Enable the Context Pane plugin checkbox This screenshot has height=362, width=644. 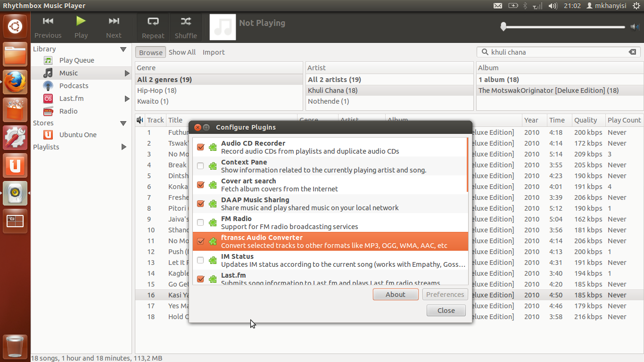coord(200,166)
